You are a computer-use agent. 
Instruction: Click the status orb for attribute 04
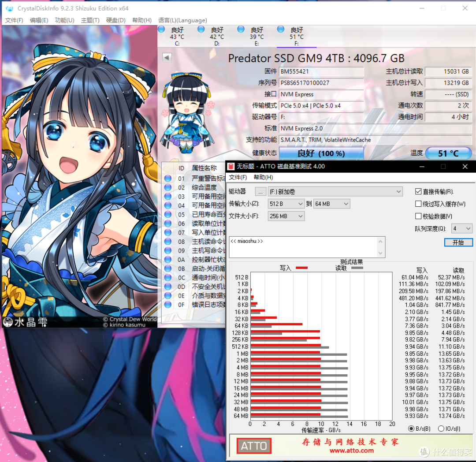168,205
